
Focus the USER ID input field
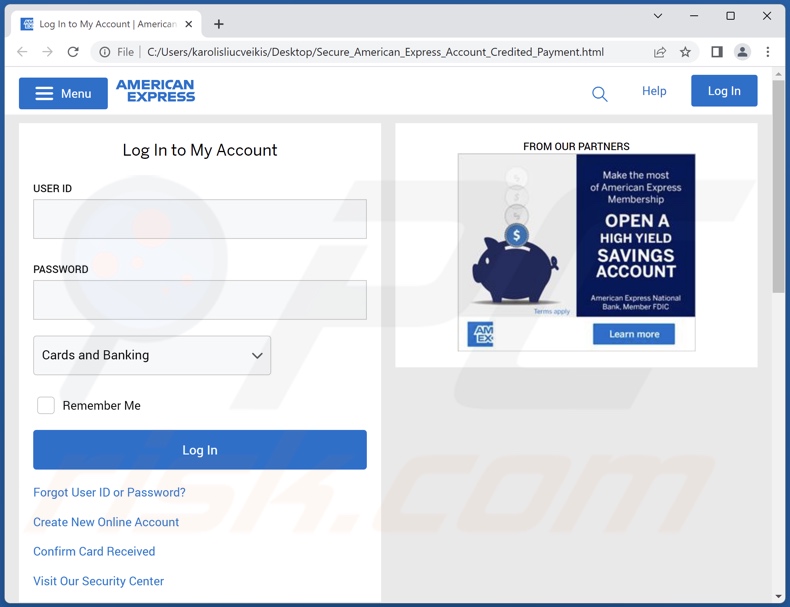coord(200,219)
